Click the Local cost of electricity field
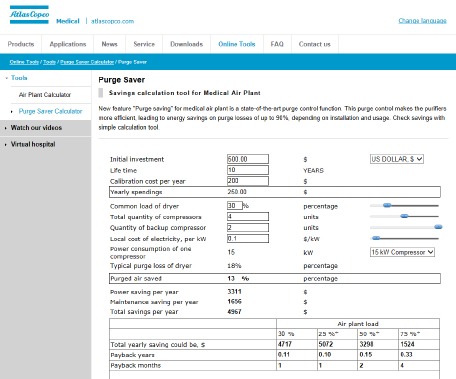This screenshot has width=456, height=379. click(x=248, y=239)
